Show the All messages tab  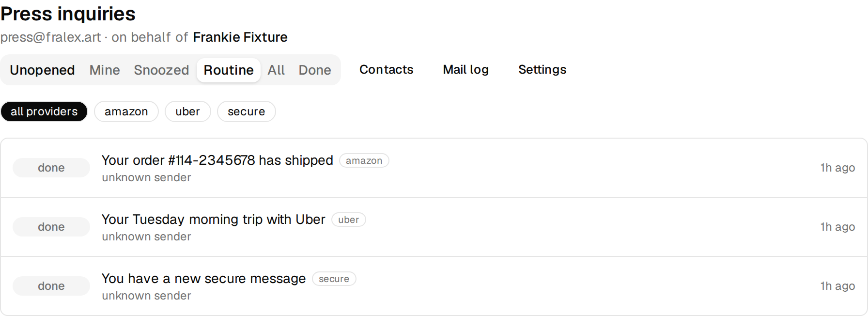point(276,70)
